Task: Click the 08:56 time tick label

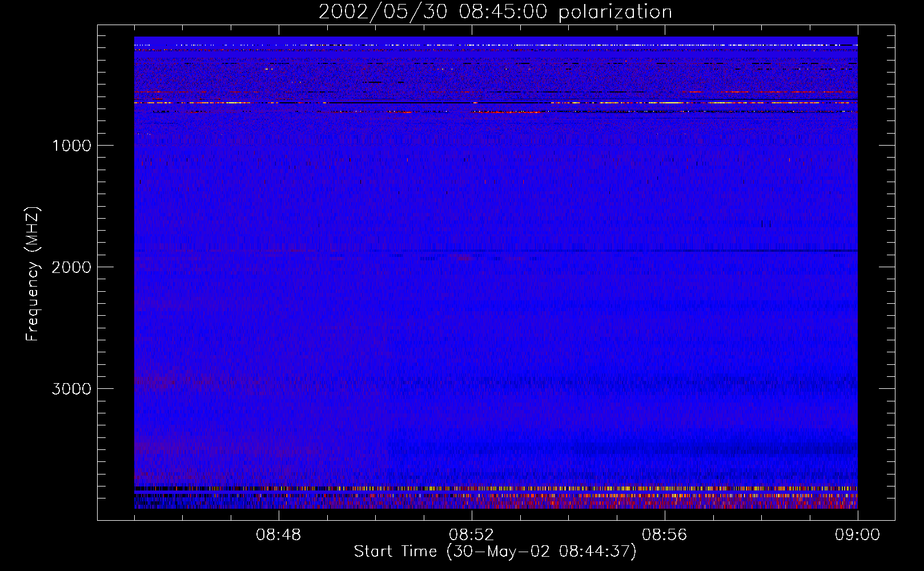Action: pyautogui.click(x=664, y=535)
